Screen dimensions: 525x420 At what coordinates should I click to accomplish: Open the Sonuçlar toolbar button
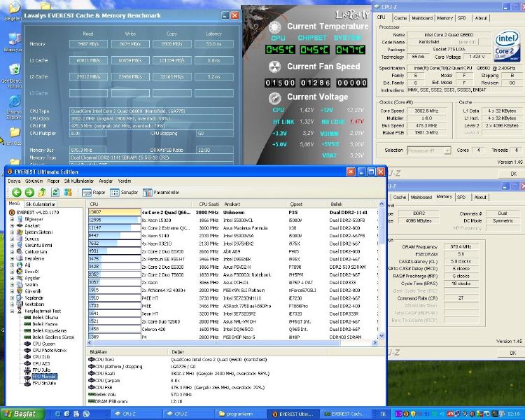click(x=124, y=192)
